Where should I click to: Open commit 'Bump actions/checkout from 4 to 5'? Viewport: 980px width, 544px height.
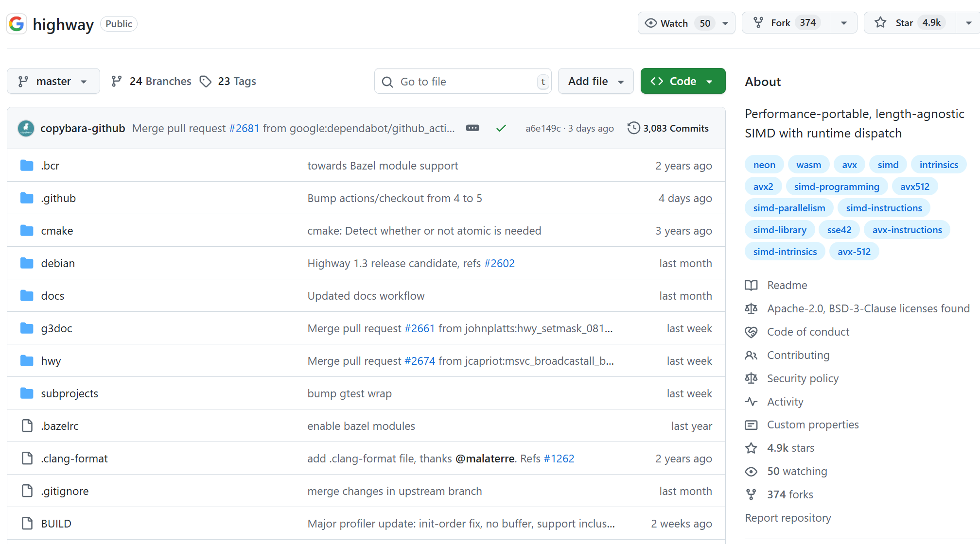(395, 198)
